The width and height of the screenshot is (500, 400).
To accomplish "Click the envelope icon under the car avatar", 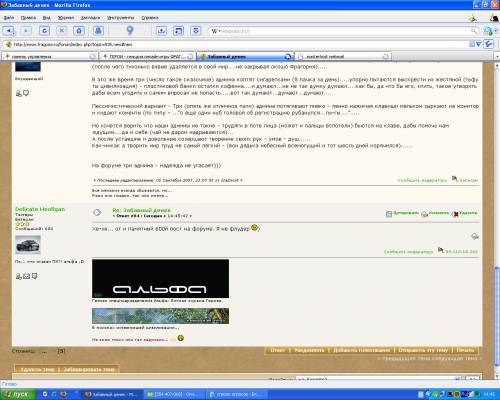I will tap(27, 276).
